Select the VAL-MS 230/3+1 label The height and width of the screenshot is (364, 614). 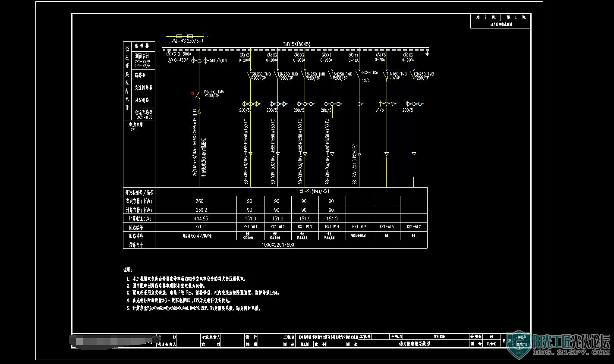(x=187, y=41)
